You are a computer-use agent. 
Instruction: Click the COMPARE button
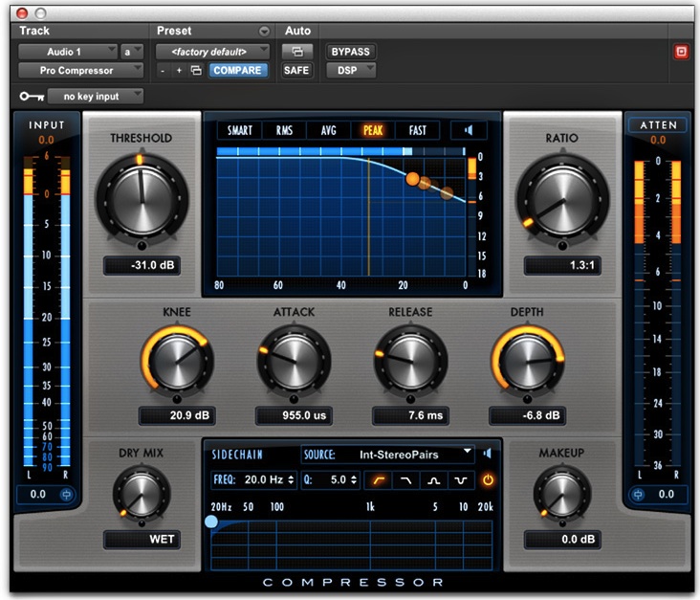237,70
